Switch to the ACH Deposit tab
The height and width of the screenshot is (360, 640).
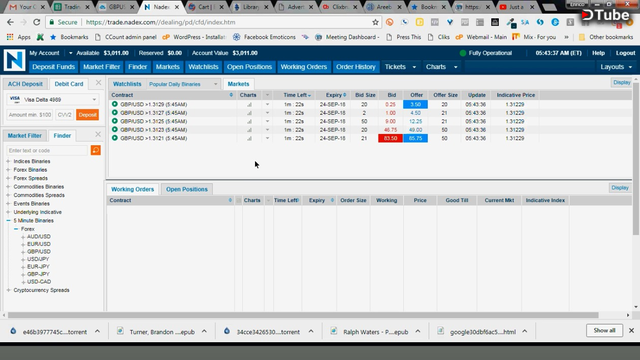coord(25,84)
